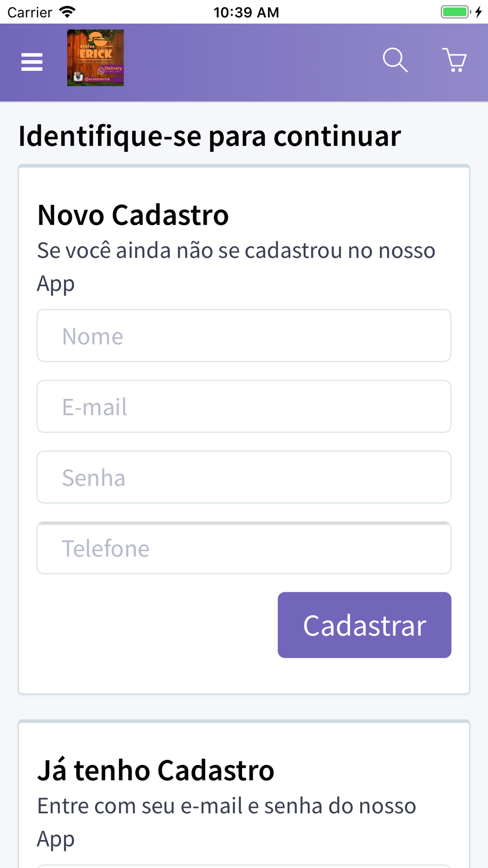This screenshot has height=868, width=488.
Task: Open the search magnifier icon
Action: [395, 60]
